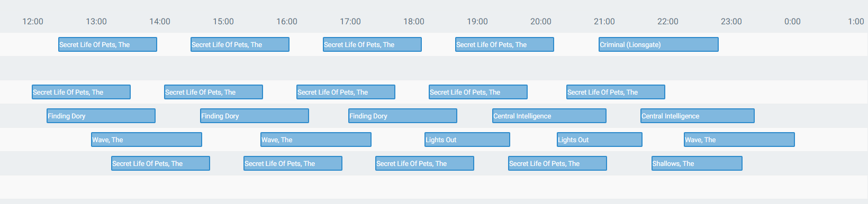
Task: Open the Shallows, The showing block
Action: point(697,163)
